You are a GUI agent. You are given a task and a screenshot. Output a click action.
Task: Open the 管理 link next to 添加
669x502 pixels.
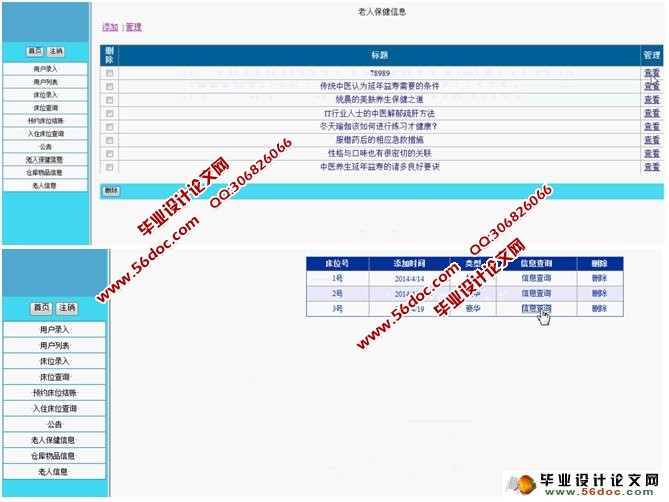[x=133, y=27]
